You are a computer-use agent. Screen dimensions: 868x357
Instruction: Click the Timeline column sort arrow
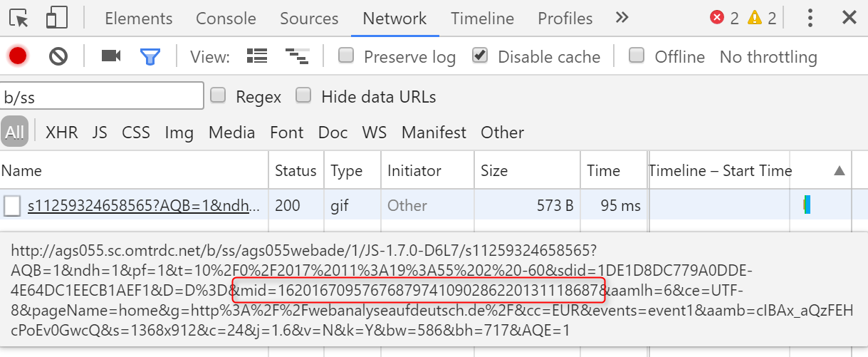(840, 170)
